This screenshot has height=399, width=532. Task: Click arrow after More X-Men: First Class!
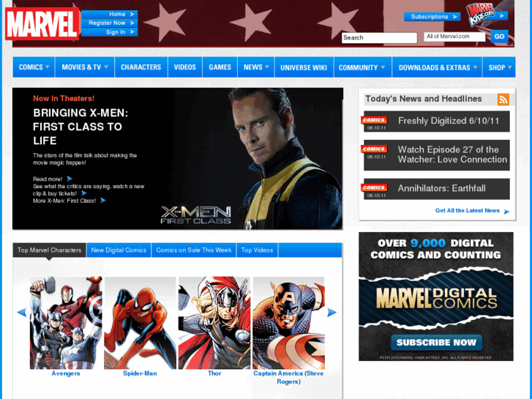(103, 201)
